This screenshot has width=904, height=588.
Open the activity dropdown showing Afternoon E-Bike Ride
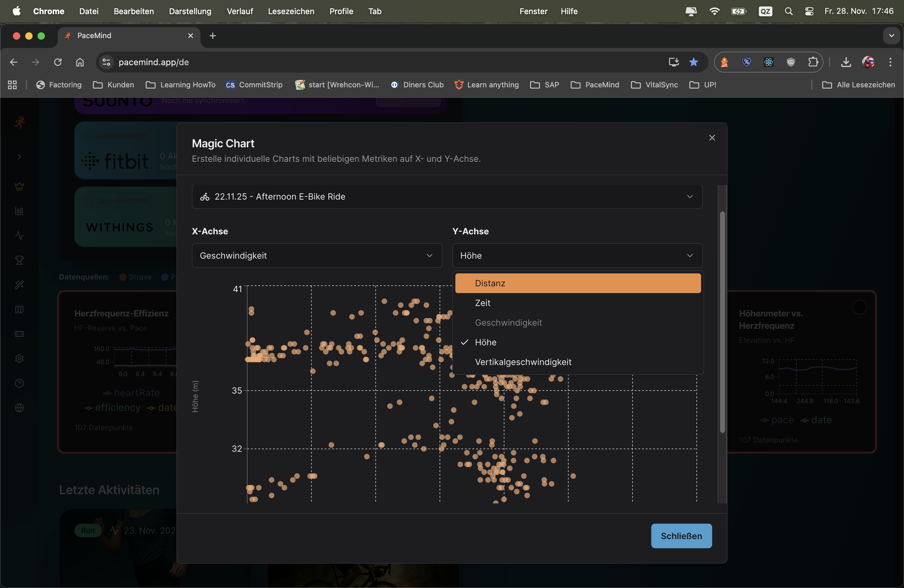(x=447, y=197)
